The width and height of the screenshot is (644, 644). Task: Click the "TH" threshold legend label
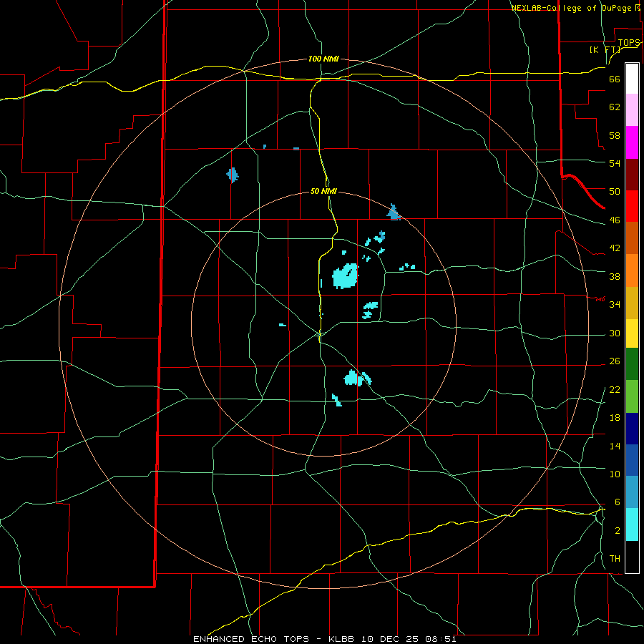click(x=615, y=559)
